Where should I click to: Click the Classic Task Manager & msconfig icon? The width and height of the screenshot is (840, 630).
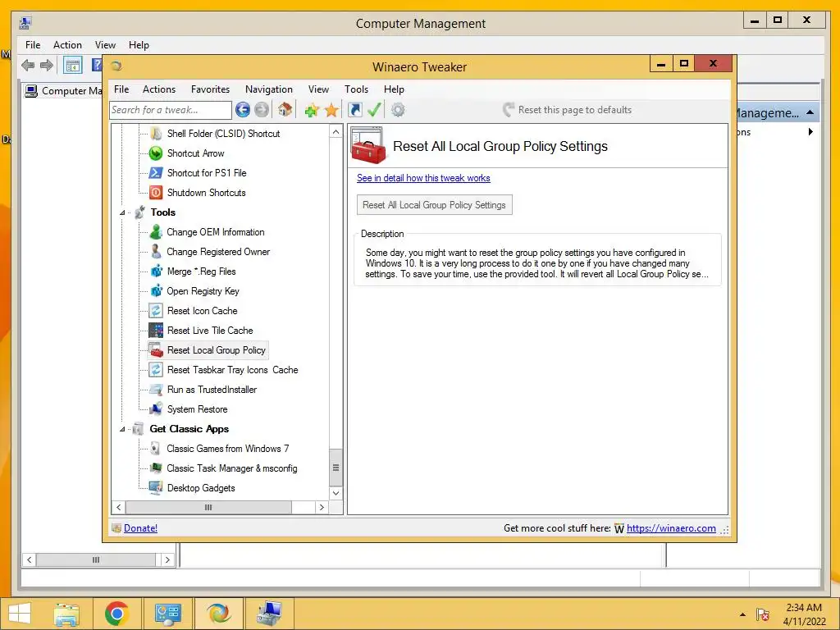pyautogui.click(x=156, y=468)
